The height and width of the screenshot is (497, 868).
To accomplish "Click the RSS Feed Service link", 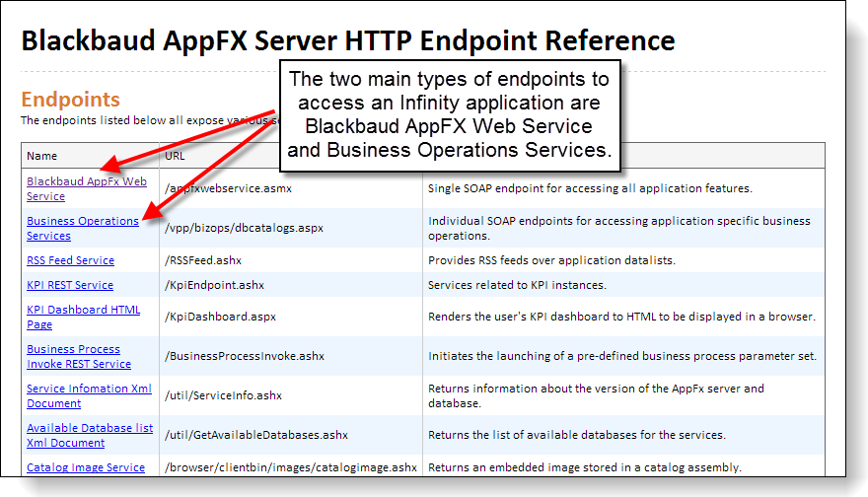I will click(x=70, y=261).
